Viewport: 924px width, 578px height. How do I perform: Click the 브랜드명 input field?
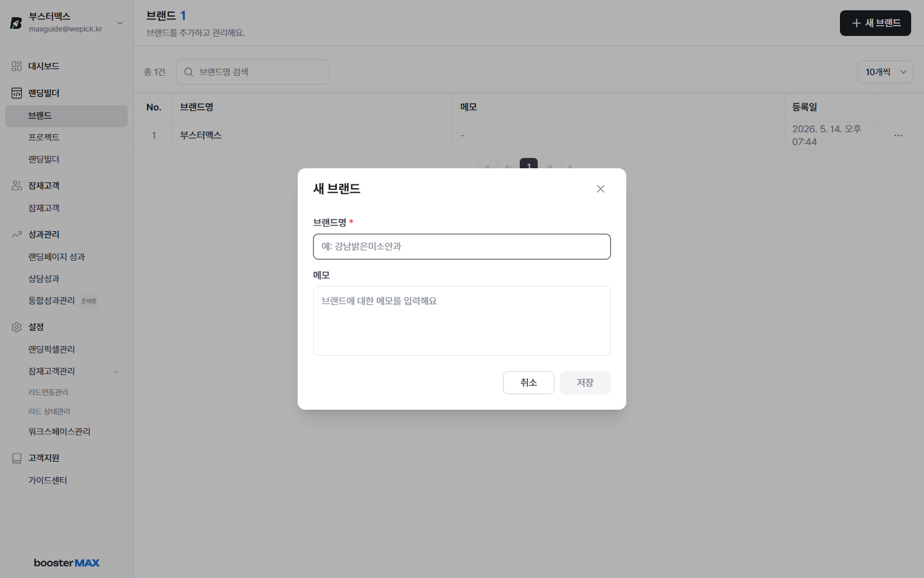pyautogui.click(x=462, y=247)
